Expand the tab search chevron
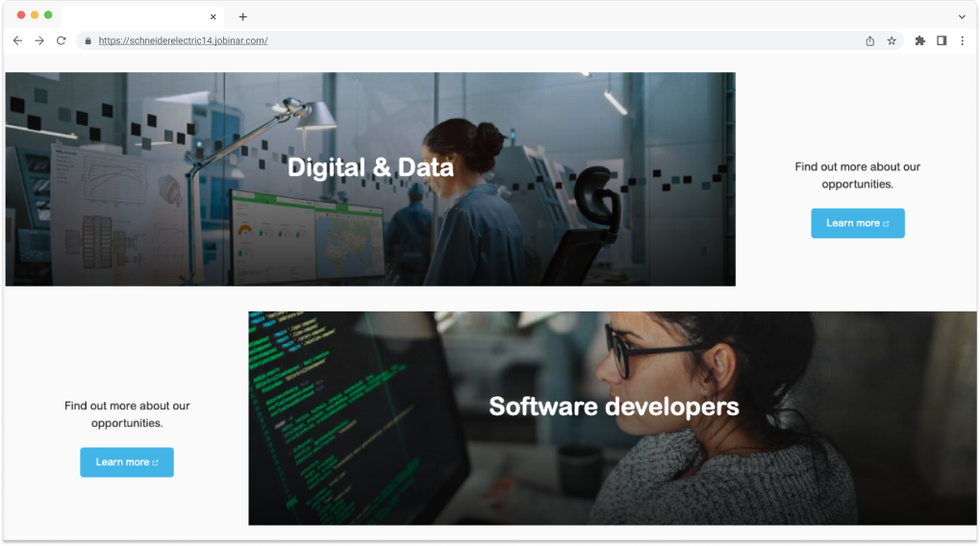Viewport: 980px width, 546px height. [962, 17]
